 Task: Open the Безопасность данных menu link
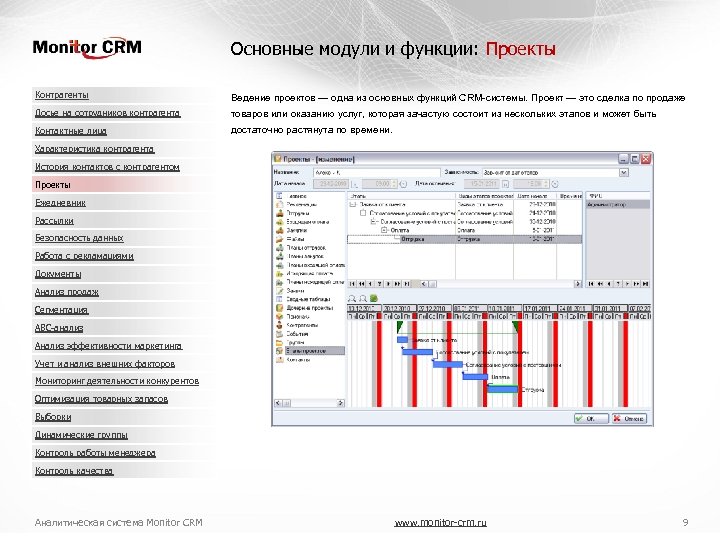(x=79, y=238)
